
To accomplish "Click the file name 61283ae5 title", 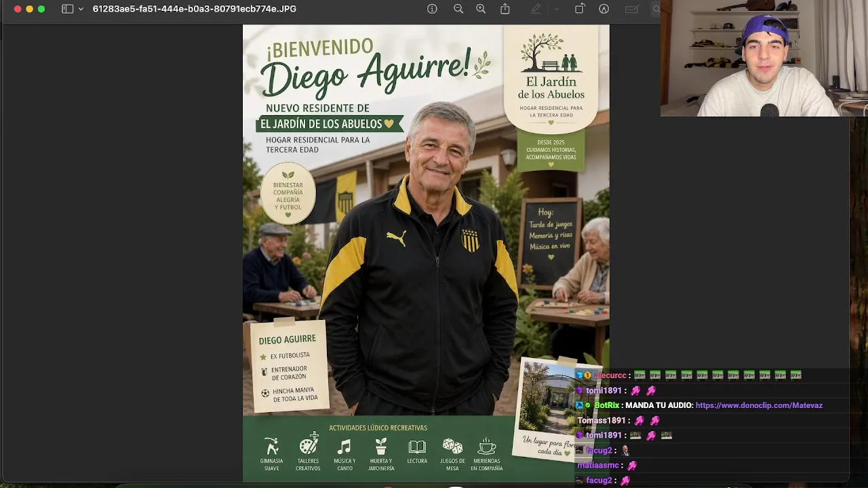I will (x=194, y=9).
